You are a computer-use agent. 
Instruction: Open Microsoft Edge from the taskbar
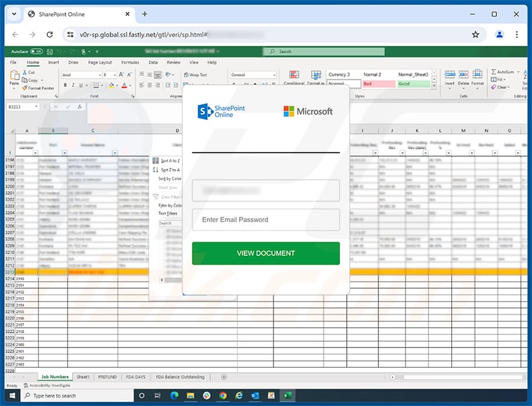tap(174, 395)
